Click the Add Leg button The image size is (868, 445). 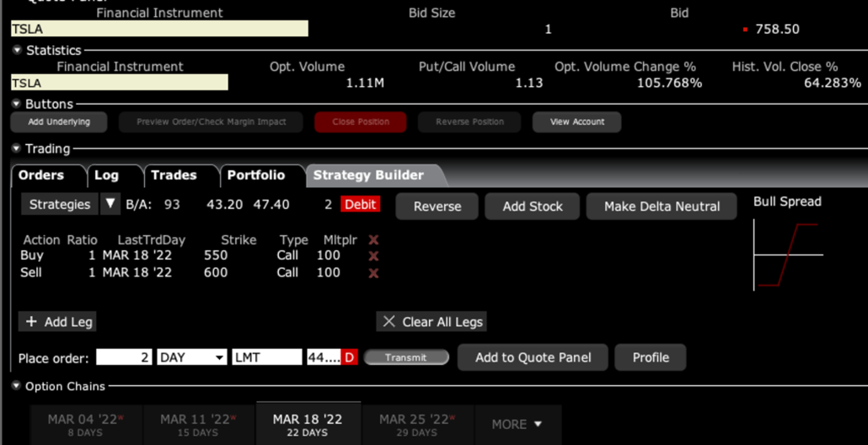[58, 322]
